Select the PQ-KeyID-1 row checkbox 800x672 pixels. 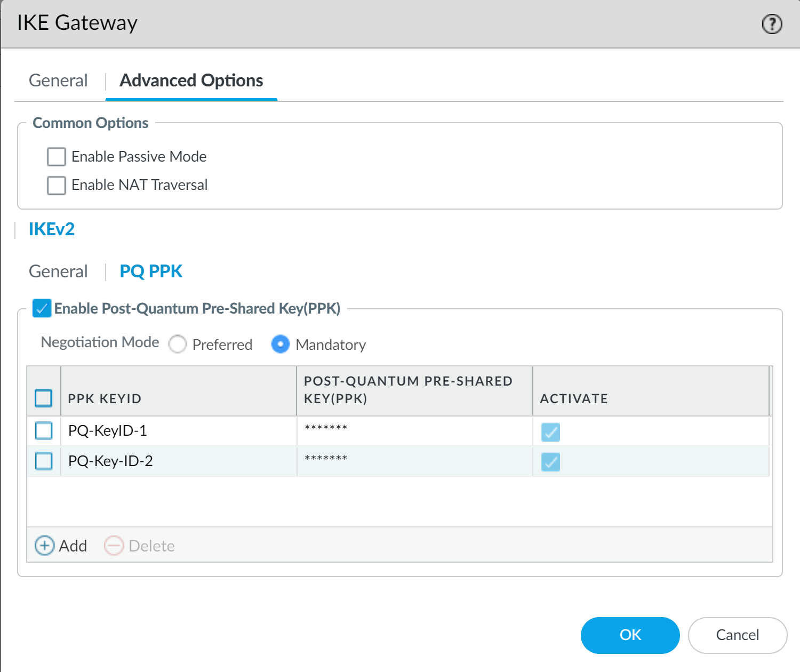(x=44, y=430)
